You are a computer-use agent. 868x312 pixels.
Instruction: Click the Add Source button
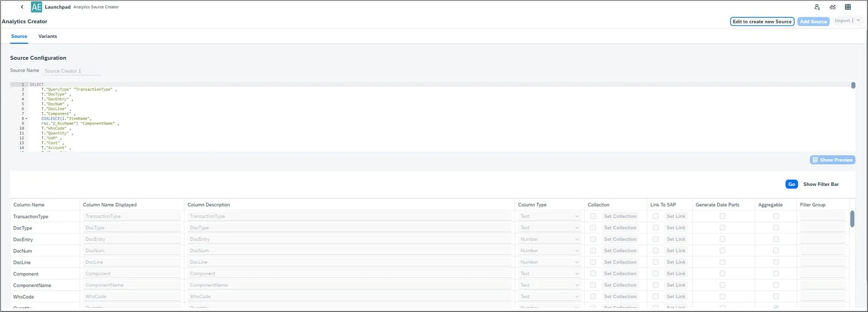813,22
